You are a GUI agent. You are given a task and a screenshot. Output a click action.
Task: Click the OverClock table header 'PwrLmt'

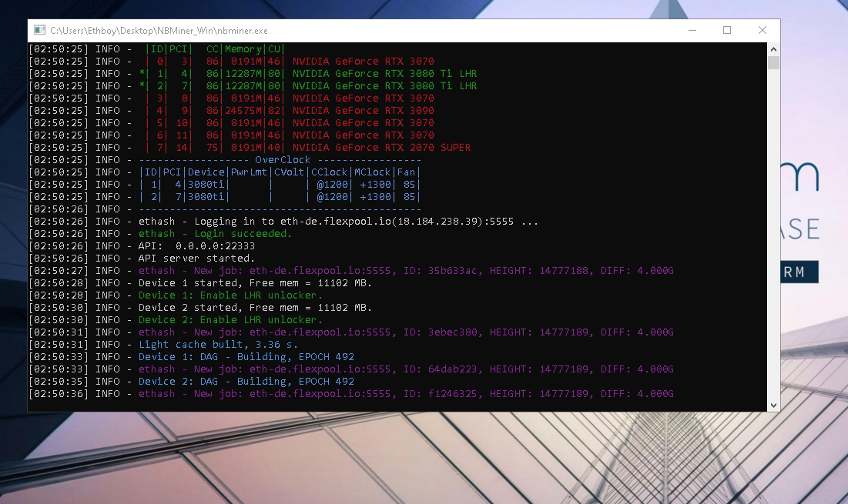click(249, 172)
